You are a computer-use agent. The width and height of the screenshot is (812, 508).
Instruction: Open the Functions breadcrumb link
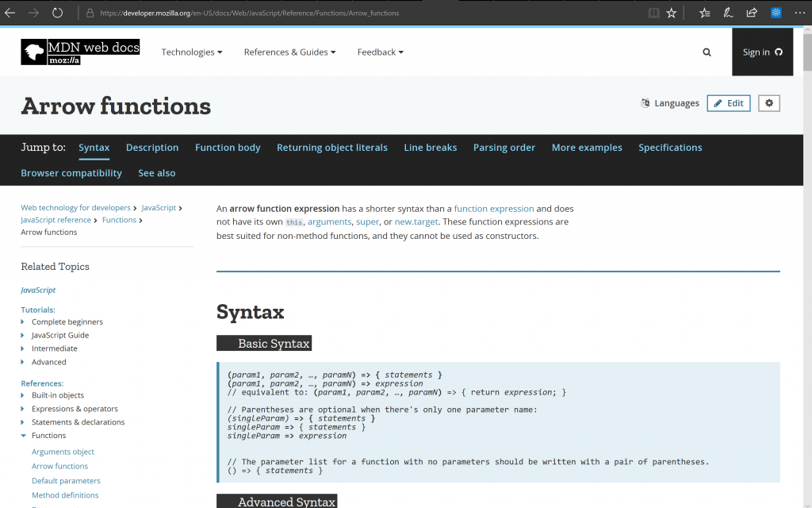click(x=119, y=221)
